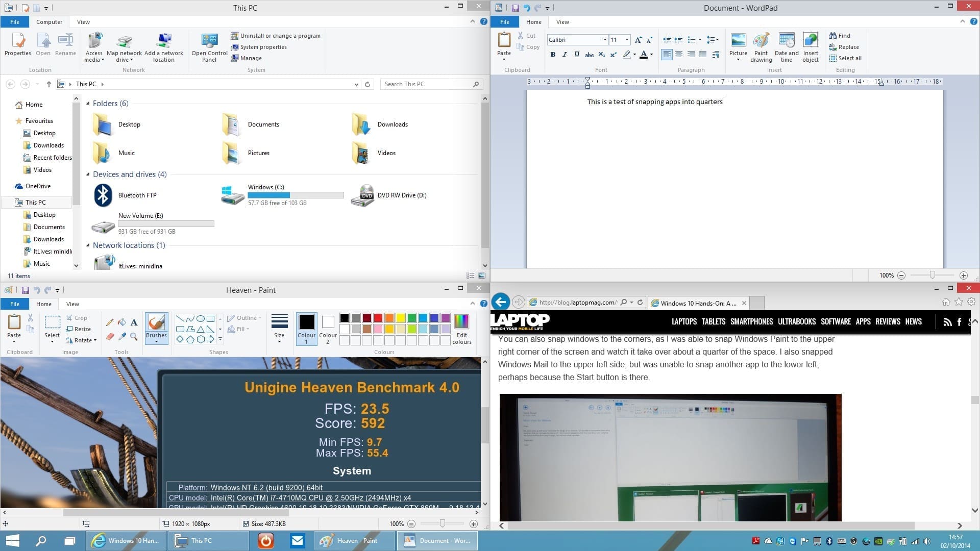Select the red colour swatch in Paint
This screenshot has width=980, height=551.
[x=378, y=318]
